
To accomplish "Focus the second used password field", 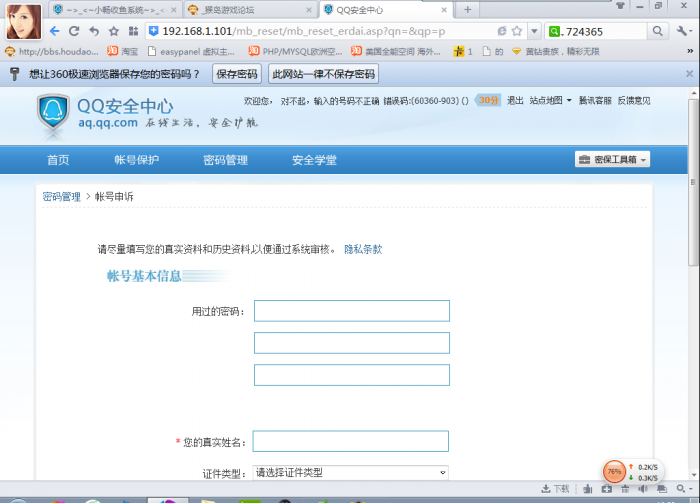I will pyautogui.click(x=352, y=343).
